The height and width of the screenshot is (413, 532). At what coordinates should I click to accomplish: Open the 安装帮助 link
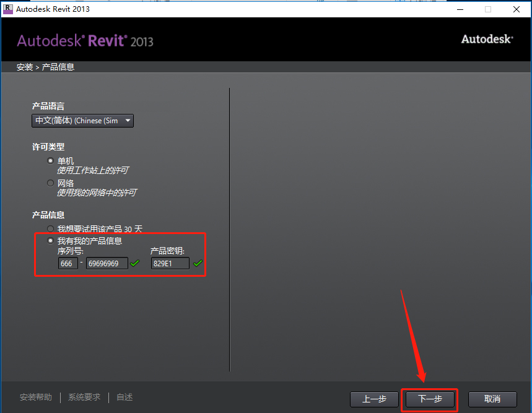point(36,397)
